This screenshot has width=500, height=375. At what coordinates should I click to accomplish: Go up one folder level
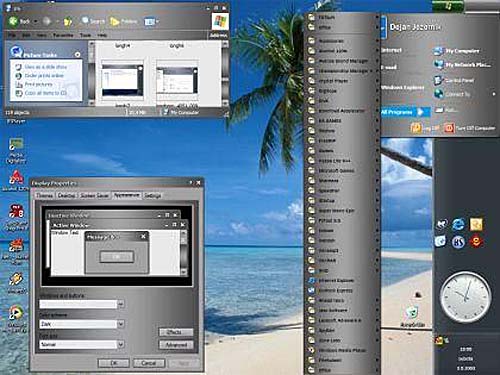pos(68,22)
